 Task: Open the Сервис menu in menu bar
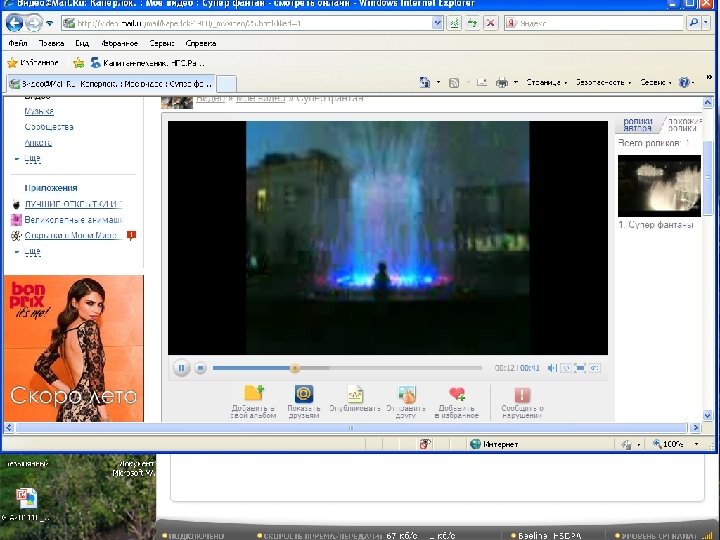click(x=162, y=43)
